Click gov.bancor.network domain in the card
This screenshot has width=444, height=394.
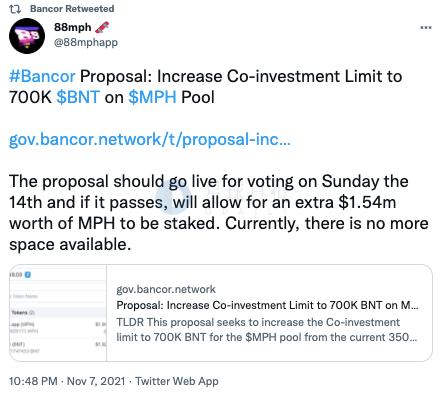point(166,289)
